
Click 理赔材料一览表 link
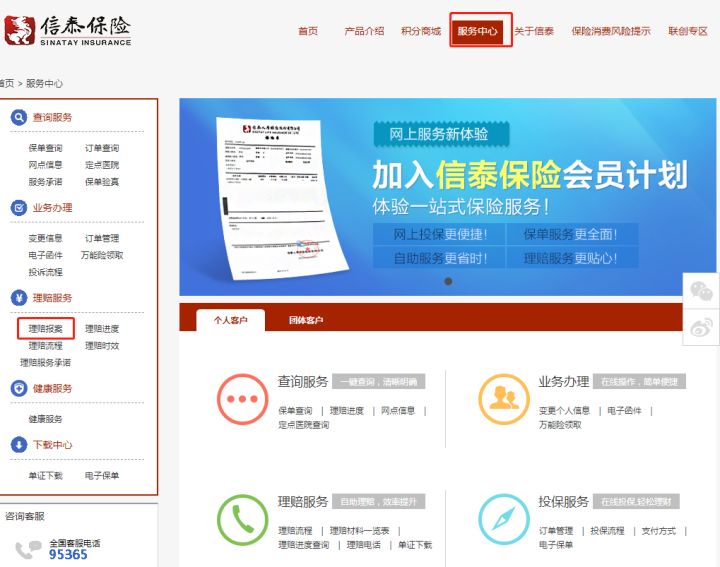click(360, 531)
